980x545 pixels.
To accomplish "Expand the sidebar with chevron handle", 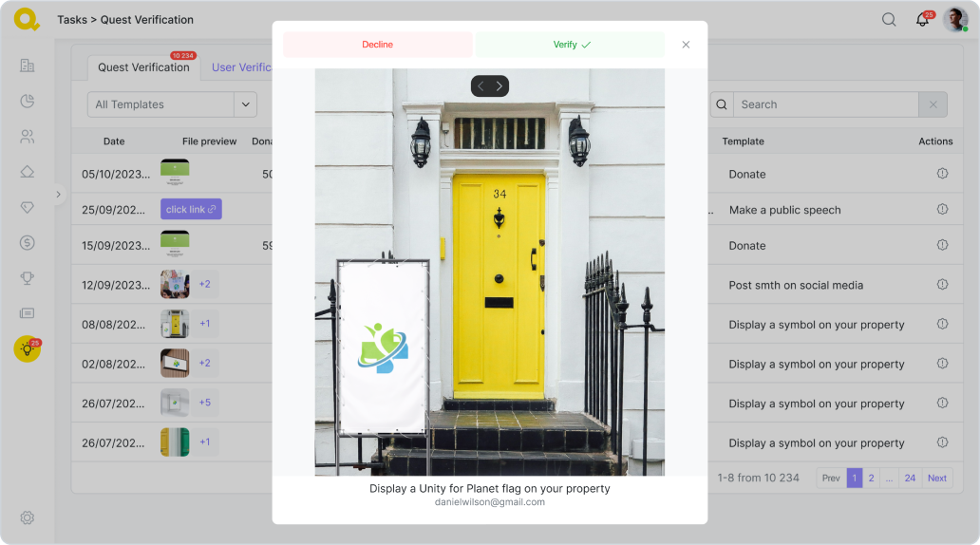I will pos(58,195).
